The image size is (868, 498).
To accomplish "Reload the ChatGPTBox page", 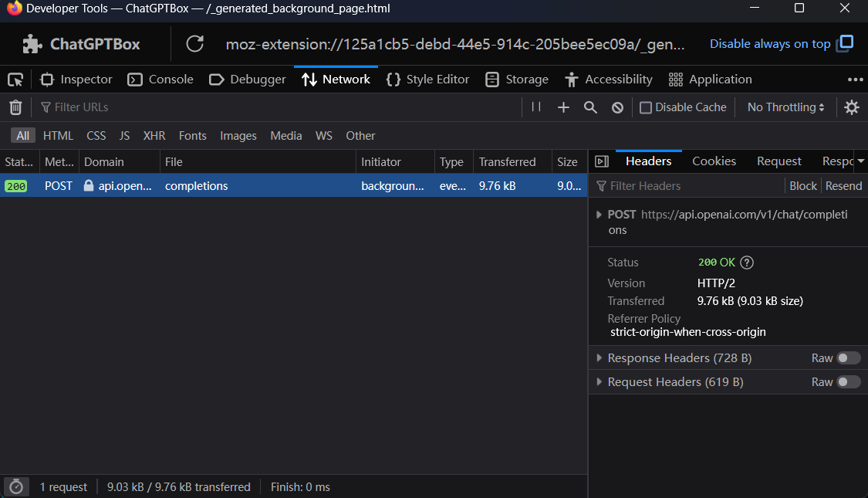I will coord(194,44).
